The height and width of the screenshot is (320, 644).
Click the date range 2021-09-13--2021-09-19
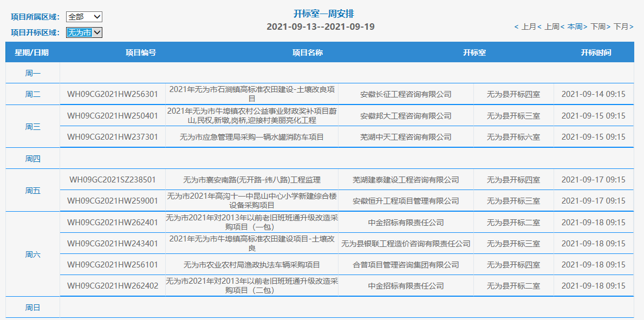pos(321,27)
